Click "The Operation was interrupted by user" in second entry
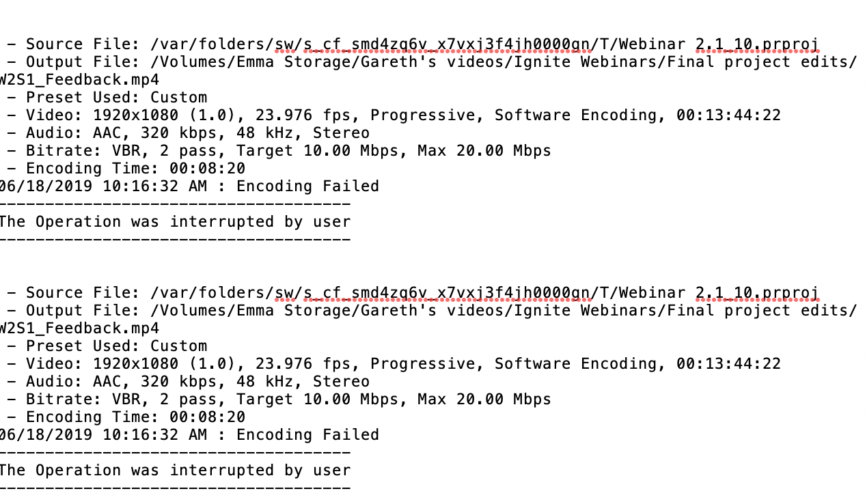This screenshot has height=504, width=865. [x=174, y=471]
